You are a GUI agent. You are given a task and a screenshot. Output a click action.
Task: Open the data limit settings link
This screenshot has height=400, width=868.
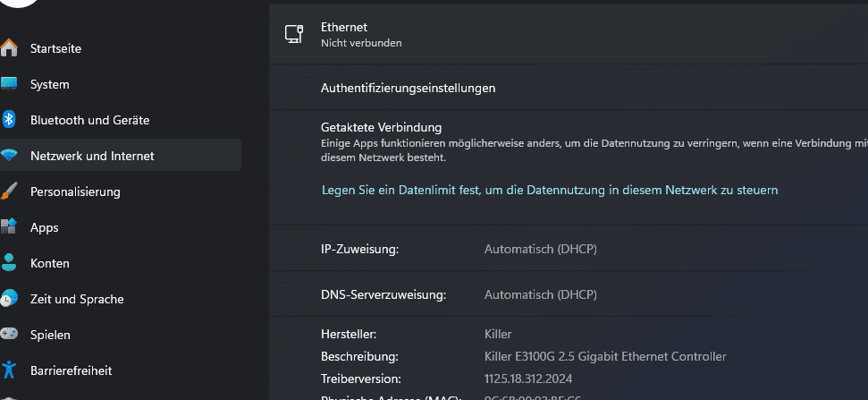tap(549, 190)
